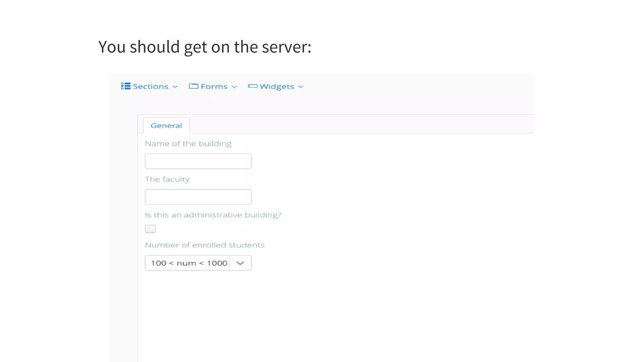The width and height of the screenshot is (644, 362).
Task: Focus the Name of the building field
Action: [x=198, y=161]
